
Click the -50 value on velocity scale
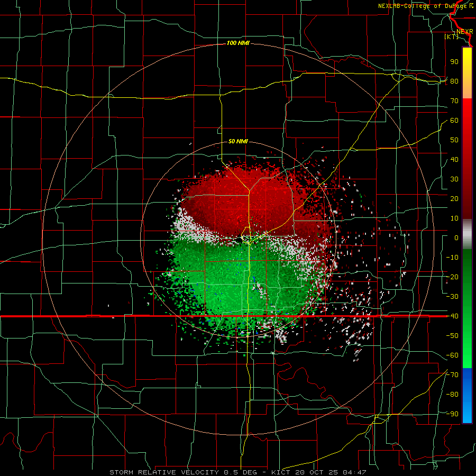point(452,336)
